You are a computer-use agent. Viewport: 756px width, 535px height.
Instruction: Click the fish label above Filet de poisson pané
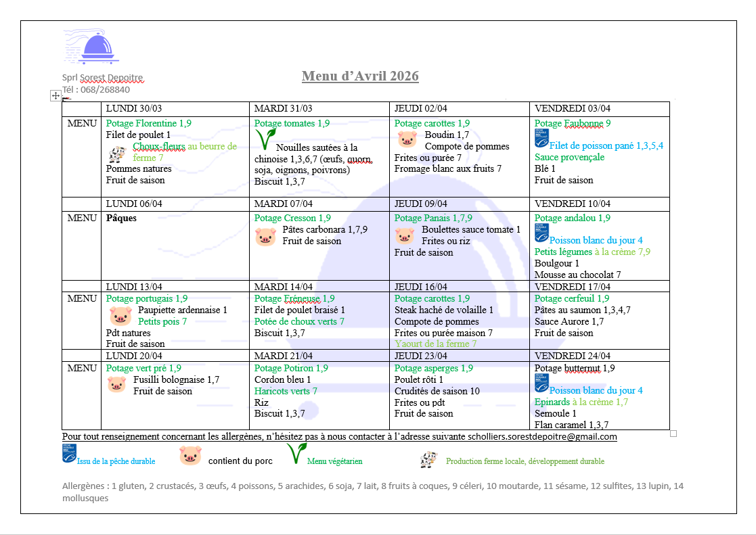point(541,138)
